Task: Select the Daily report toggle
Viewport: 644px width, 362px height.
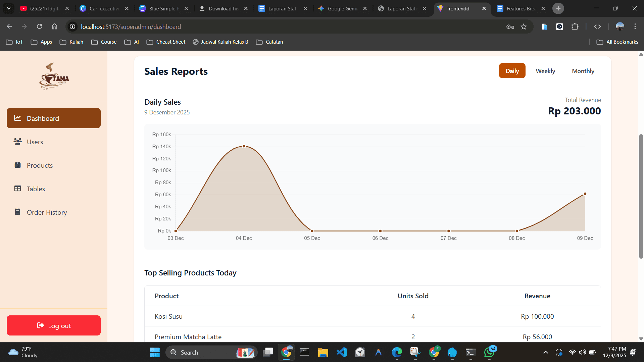Action: 512,71
